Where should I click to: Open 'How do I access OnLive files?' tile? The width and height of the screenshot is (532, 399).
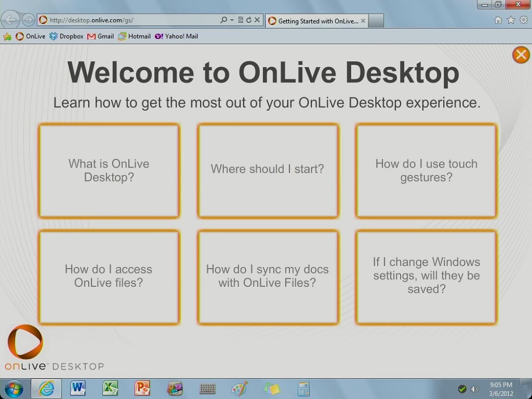[109, 277]
